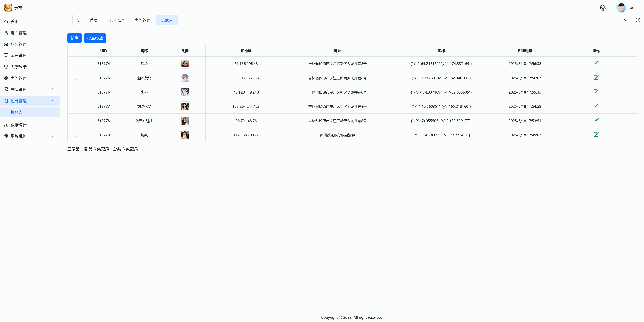Check the row for UID 513775

pyautogui.click(x=75, y=78)
